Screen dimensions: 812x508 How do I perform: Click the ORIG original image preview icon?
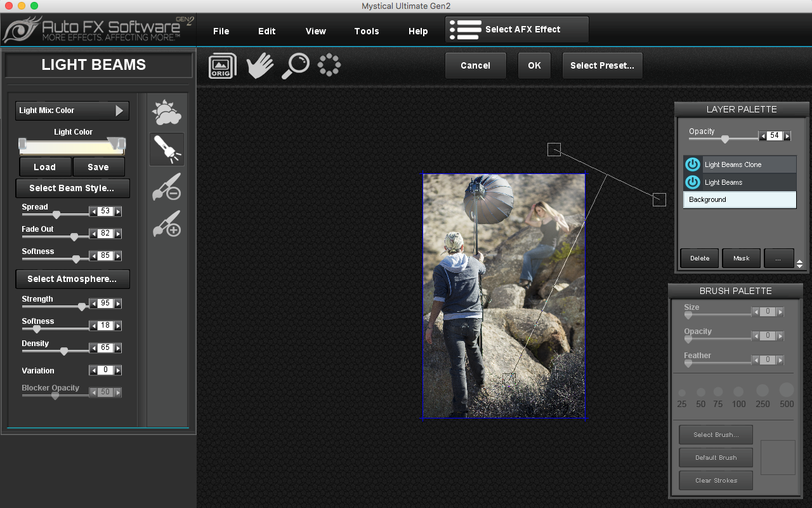(x=222, y=65)
